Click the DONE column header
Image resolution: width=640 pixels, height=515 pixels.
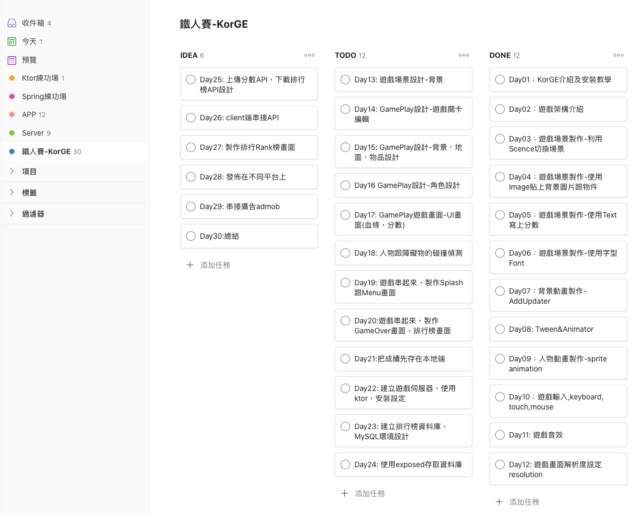[x=500, y=55]
